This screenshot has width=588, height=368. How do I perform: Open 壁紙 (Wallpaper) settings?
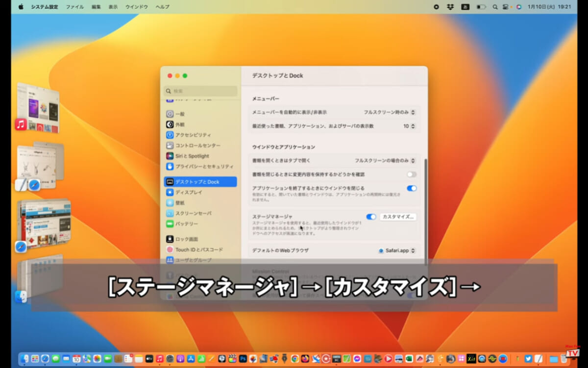[x=200, y=203]
